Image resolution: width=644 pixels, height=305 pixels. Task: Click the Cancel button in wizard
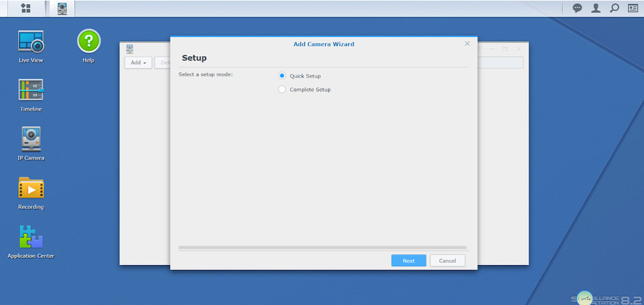[x=447, y=261]
